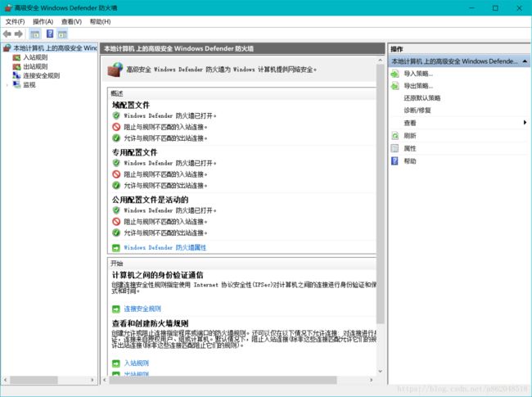
Task: Click the center pane scroll-down arrow
Action: point(381,371)
